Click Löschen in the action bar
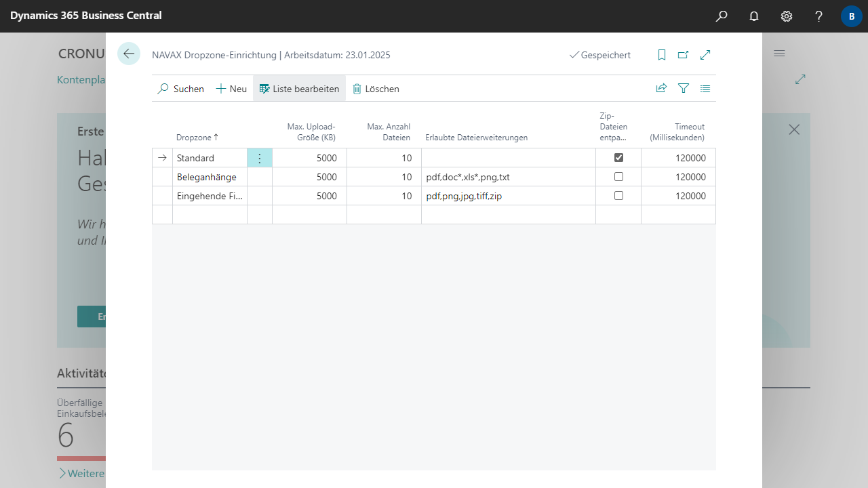This screenshot has width=868, height=488. 376,89
